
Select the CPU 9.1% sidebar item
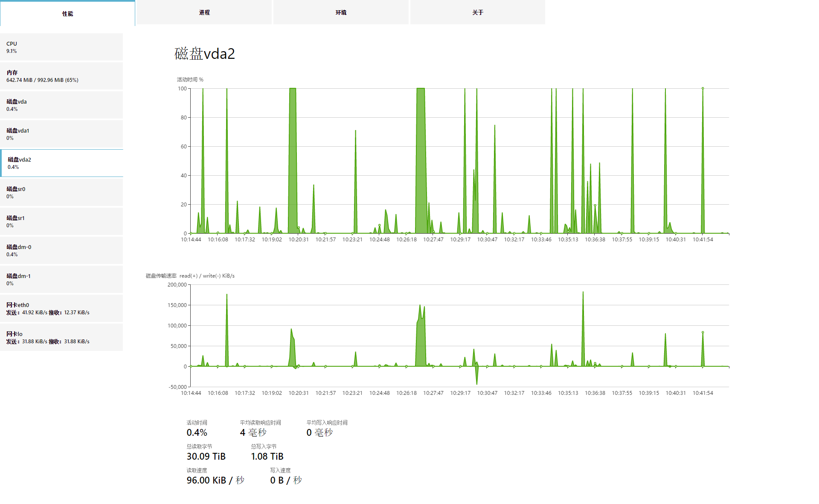(61, 47)
